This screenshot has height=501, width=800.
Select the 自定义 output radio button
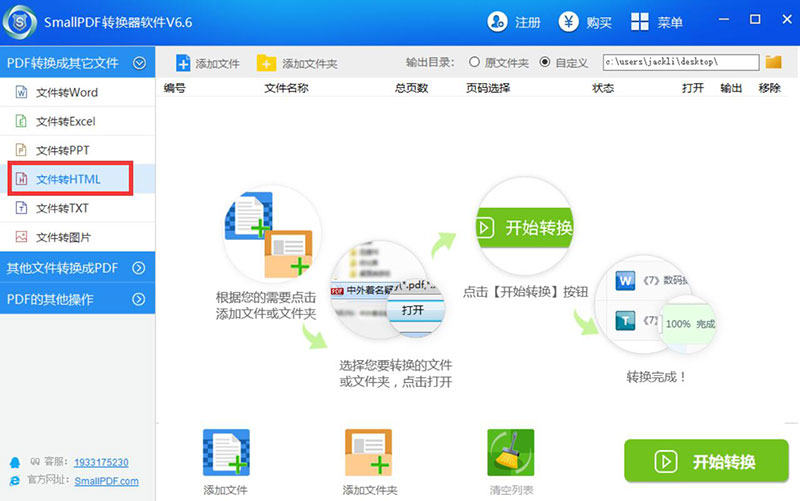click(x=545, y=62)
